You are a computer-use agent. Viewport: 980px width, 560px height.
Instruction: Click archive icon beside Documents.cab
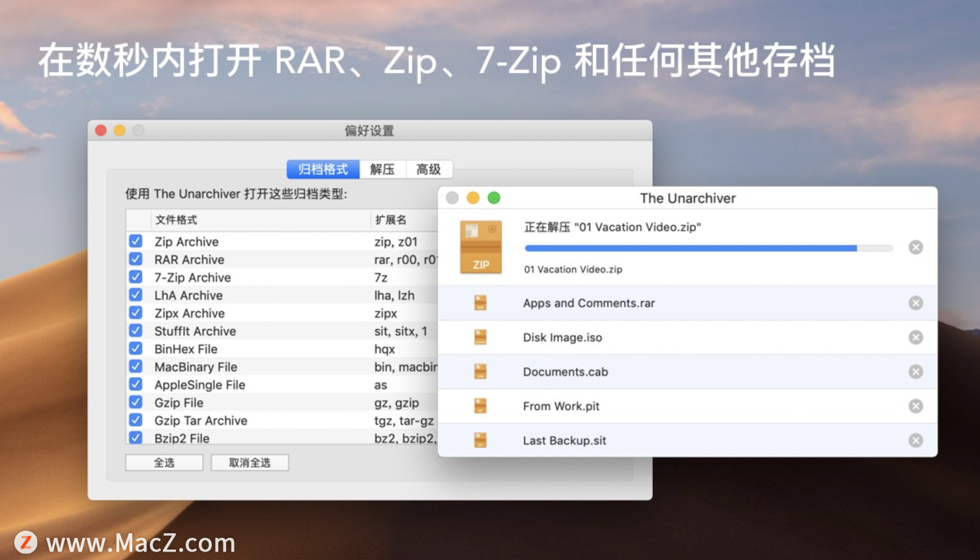[480, 372]
